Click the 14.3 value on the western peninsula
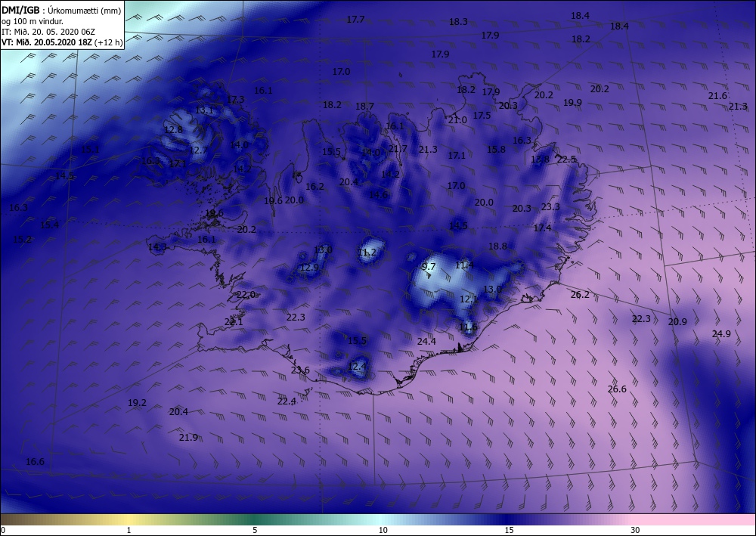This screenshot has height=536, width=756. point(158,246)
